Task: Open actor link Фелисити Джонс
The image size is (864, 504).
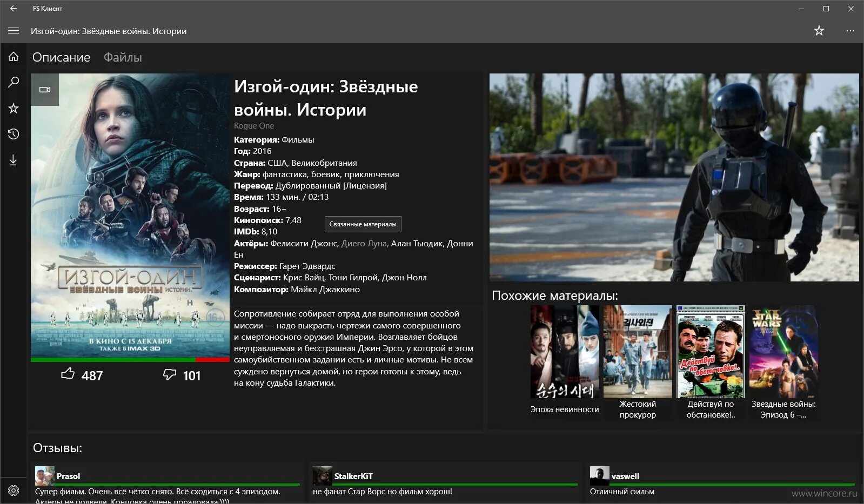Action: point(305,244)
